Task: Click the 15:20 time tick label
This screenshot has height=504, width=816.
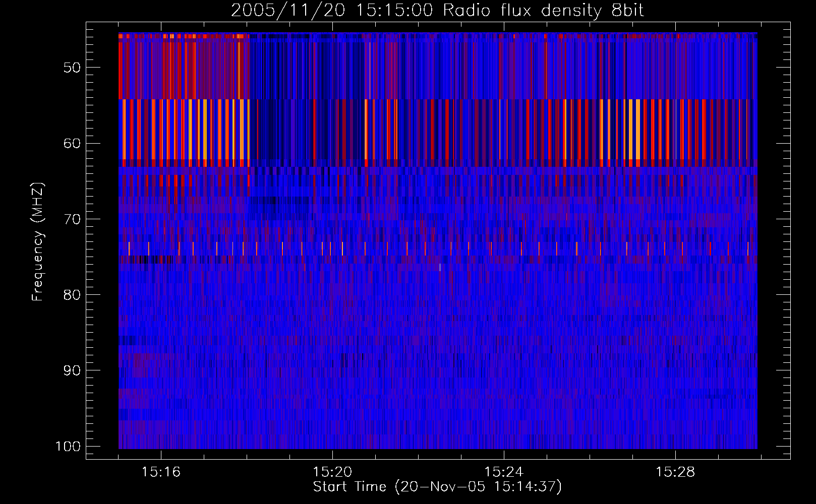Action: tap(332, 472)
